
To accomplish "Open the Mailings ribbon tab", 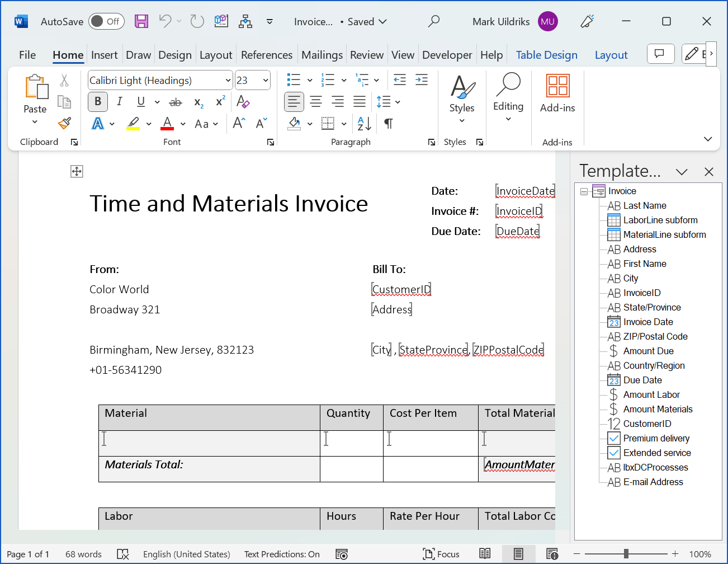I will click(322, 54).
